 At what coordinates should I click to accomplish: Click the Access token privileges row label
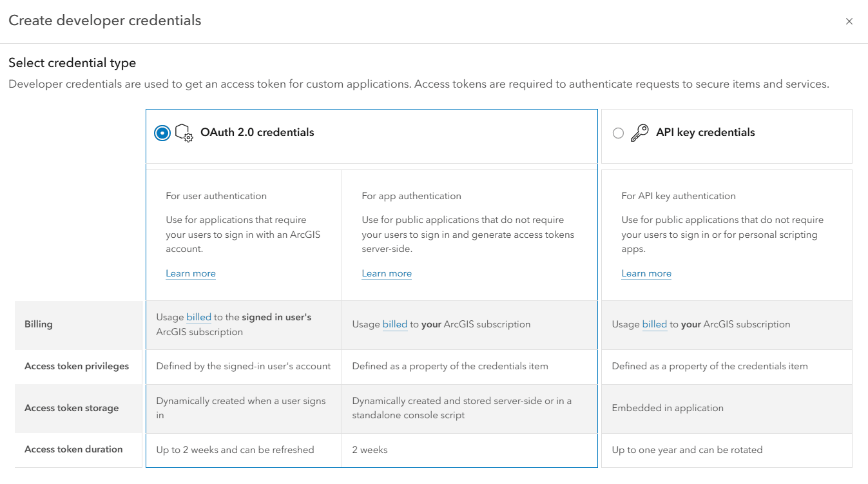pyautogui.click(x=77, y=365)
